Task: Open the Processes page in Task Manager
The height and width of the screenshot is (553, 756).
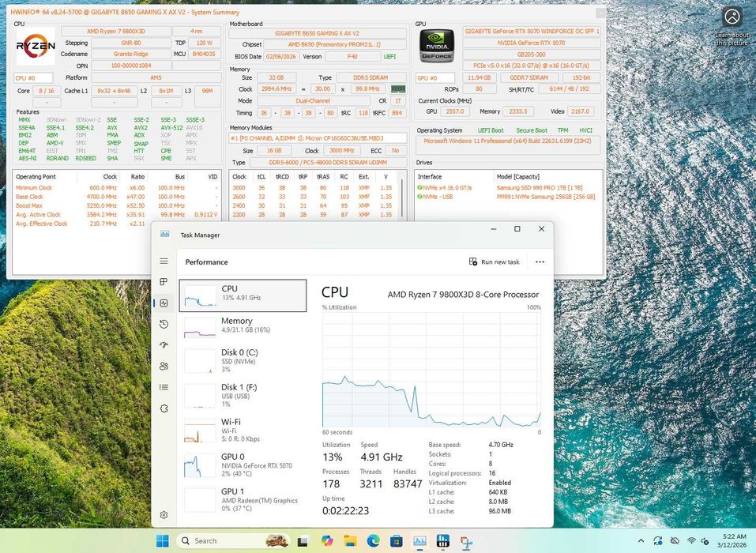Action: pos(164,281)
